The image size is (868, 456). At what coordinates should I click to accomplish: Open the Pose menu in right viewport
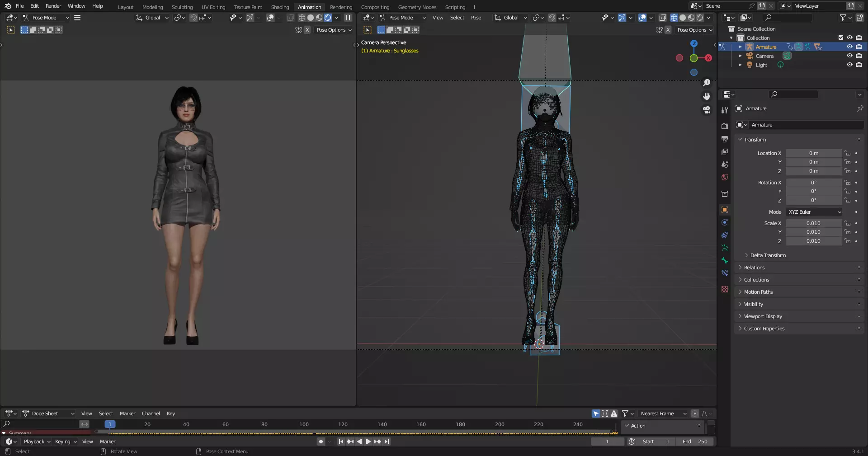point(476,18)
